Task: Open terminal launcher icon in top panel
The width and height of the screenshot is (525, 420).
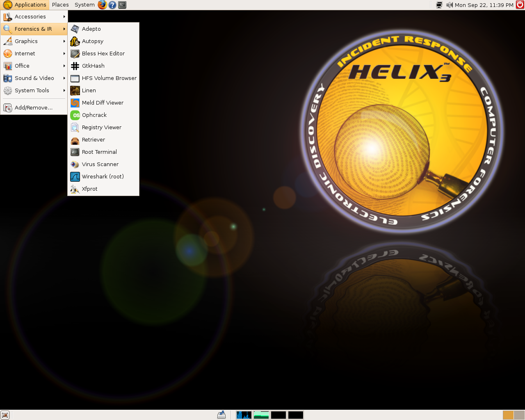Action: coord(122,5)
